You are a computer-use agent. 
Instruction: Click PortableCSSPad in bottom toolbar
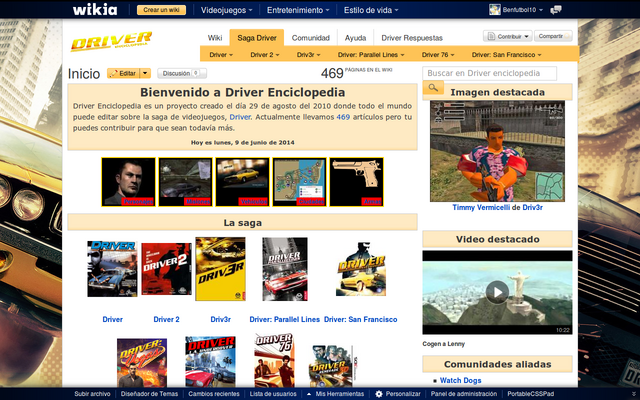click(531, 394)
